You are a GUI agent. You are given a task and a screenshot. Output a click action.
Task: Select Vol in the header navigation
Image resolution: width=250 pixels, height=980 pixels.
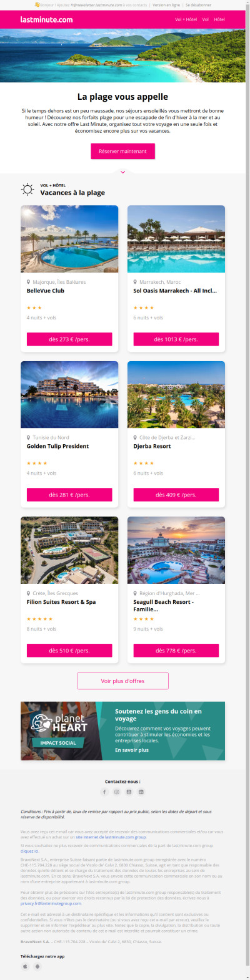(205, 19)
